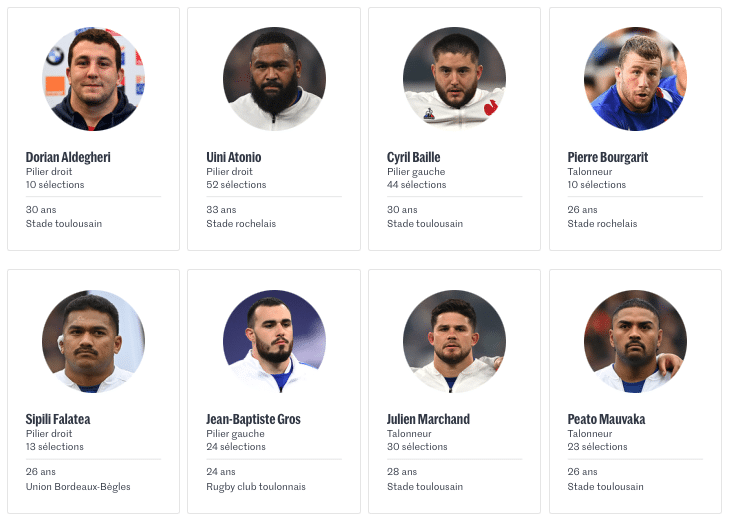
Task: Click Jean-Baptiste Gros's profile picture
Action: [274, 342]
